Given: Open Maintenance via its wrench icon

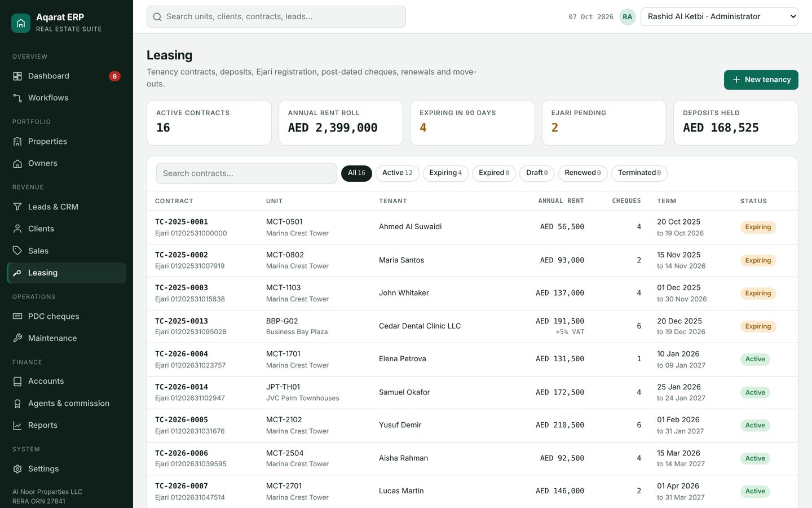Looking at the screenshot, I should pyautogui.click(x=17, y=339).
